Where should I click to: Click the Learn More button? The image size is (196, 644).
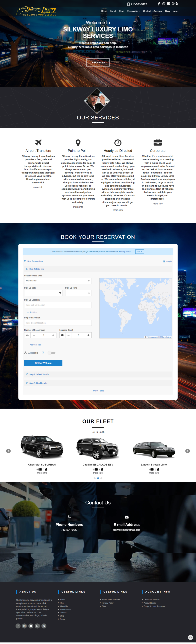click(98, 62)
